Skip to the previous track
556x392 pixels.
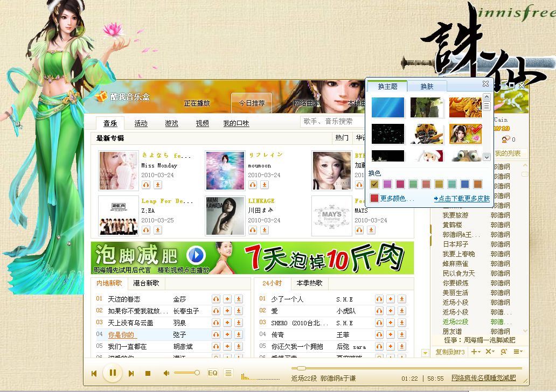[x=94, y=373]
